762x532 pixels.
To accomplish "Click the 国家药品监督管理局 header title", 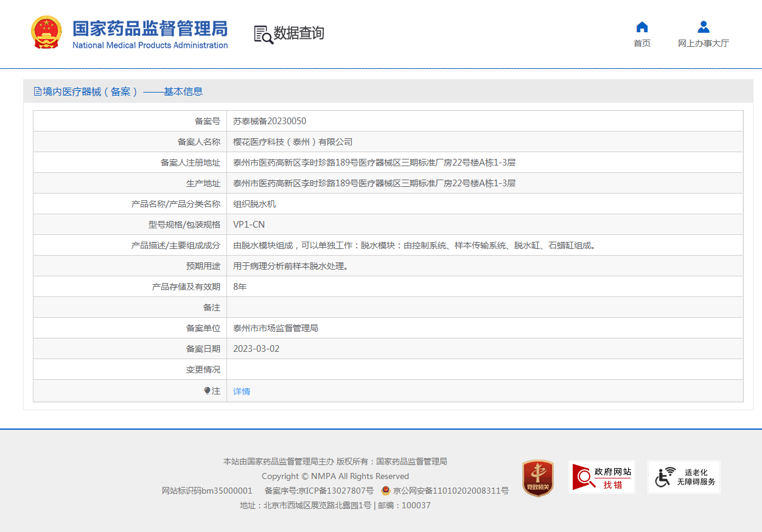I will click(x=150, y=29).
